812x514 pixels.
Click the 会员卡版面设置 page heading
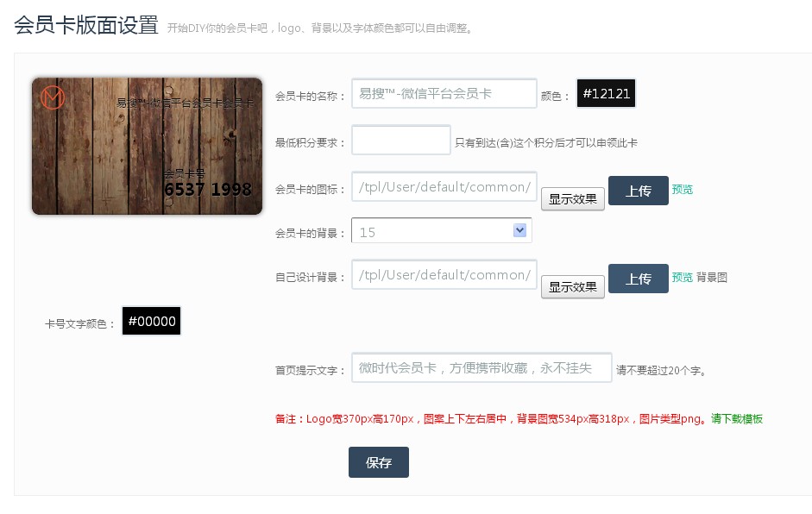coord(86,25)
